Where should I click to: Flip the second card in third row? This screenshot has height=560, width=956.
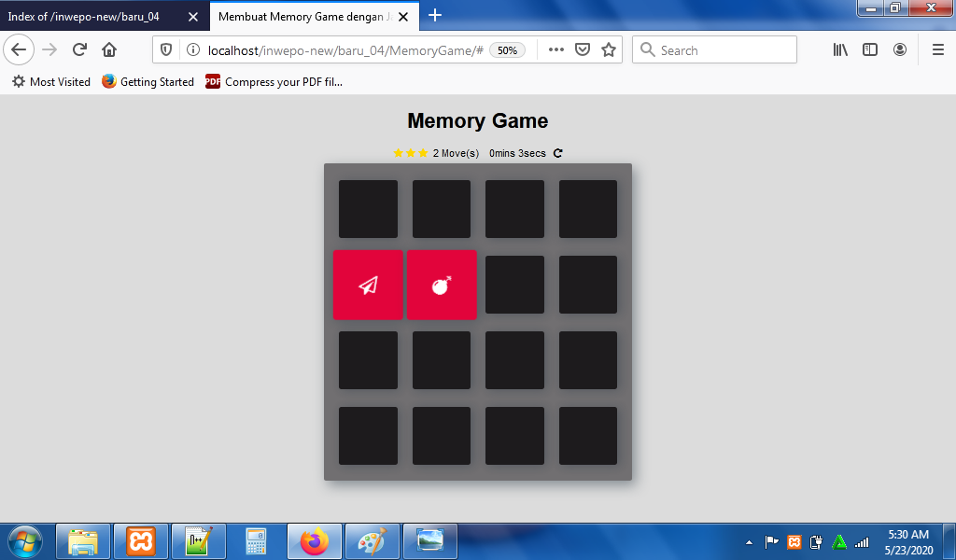pos(442,360)
